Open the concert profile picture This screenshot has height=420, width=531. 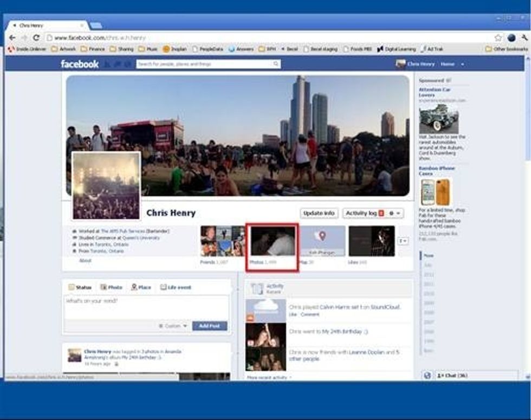106,185
